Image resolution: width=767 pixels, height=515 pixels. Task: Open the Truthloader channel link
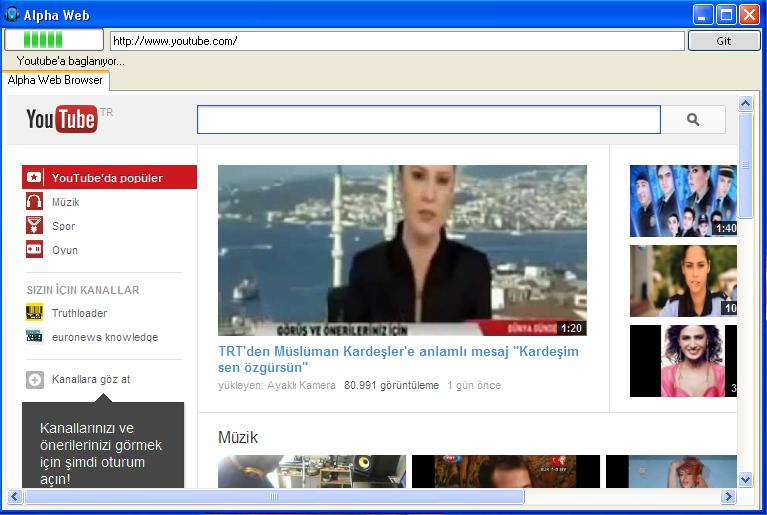[x=79, y=313]
